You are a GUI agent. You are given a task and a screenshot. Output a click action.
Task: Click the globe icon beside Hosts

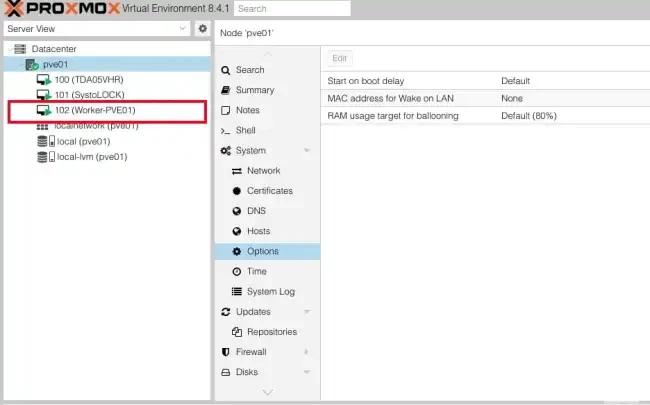pyautogui.click(x=237, y=231)
